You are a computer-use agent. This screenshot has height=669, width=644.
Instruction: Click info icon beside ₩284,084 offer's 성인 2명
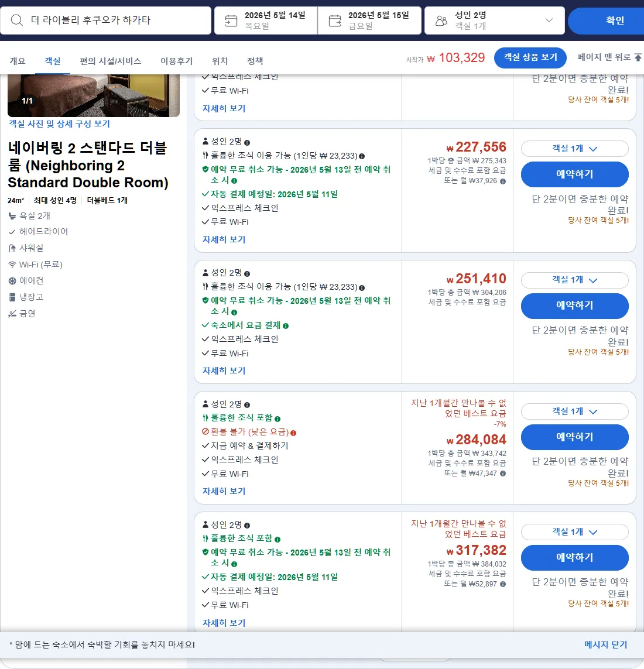point(247,405)
